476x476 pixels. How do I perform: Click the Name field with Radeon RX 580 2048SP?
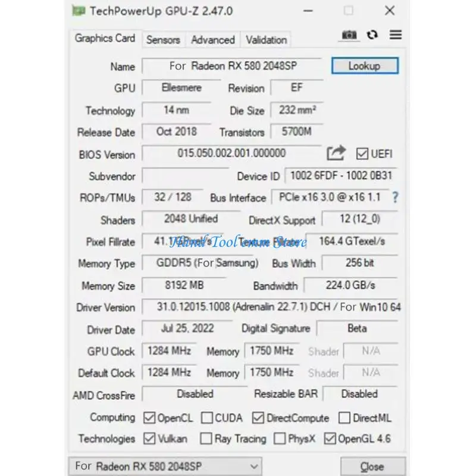click(232, 66)
